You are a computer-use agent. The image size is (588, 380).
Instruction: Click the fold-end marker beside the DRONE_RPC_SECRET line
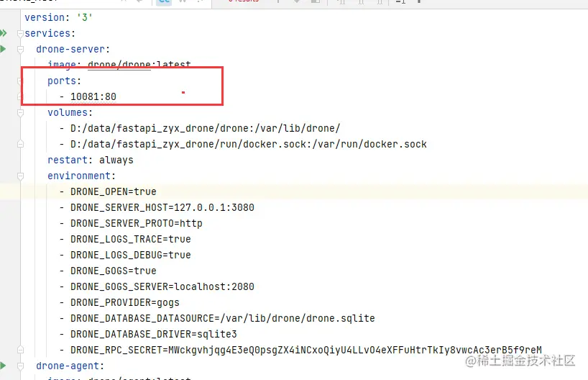click(x=20, y=350)
